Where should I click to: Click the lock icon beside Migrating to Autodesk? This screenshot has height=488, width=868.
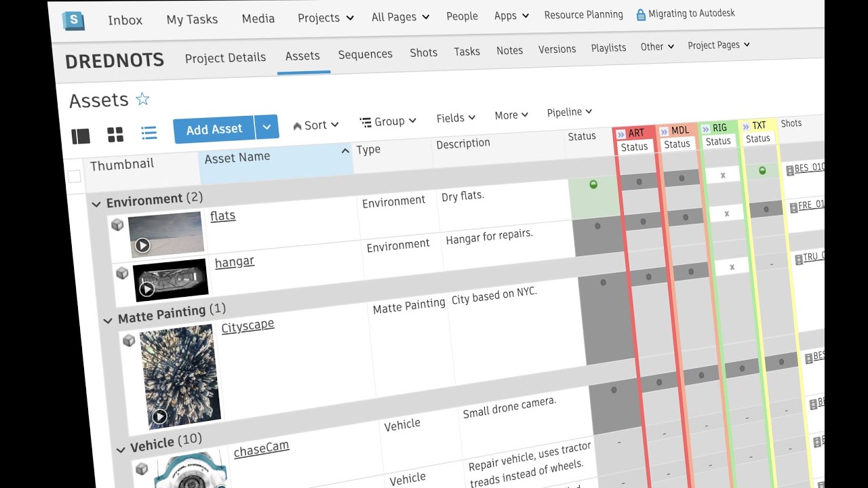(641, 14)
